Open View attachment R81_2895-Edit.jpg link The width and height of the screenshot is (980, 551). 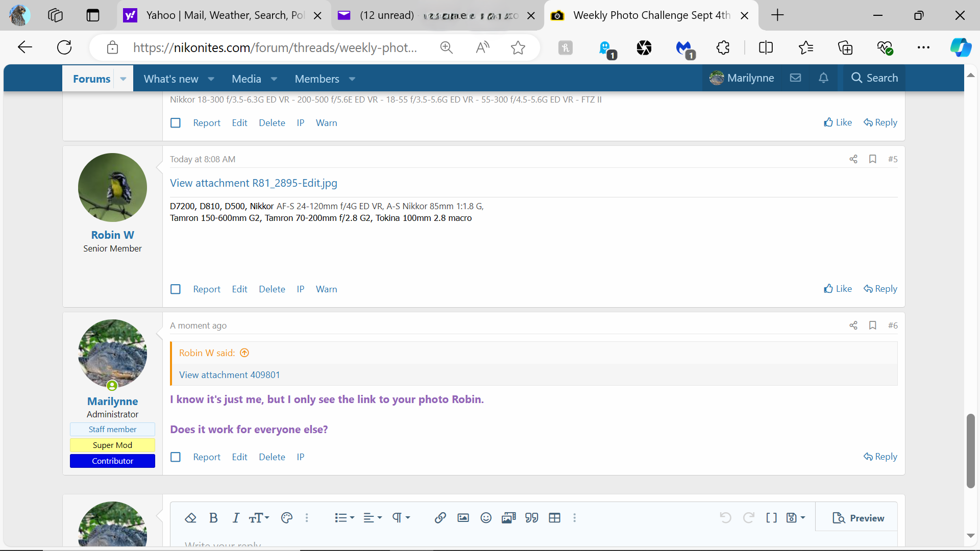click(254, 183)
